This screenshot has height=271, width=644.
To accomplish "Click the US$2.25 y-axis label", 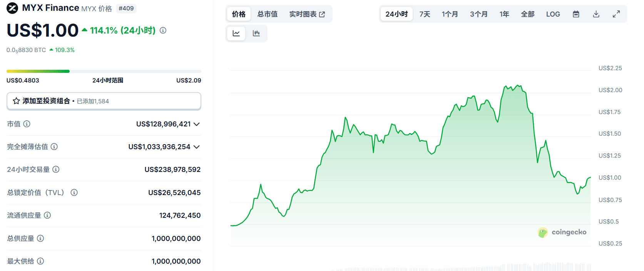I will click(x=610, y=68).
